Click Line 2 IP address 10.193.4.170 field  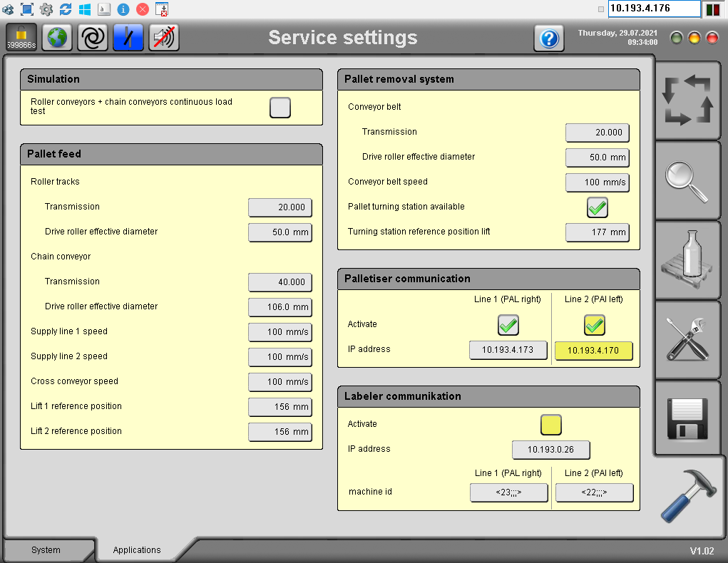click(593, 351)
